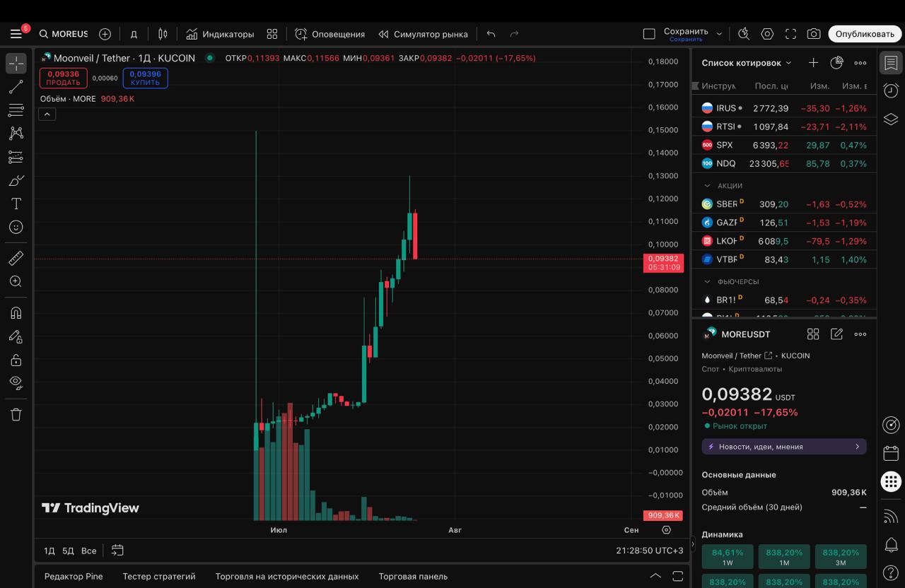
Task: Collapse the ФЬЮЧЕРСЫ watchlist section
Action: [708, 282]
